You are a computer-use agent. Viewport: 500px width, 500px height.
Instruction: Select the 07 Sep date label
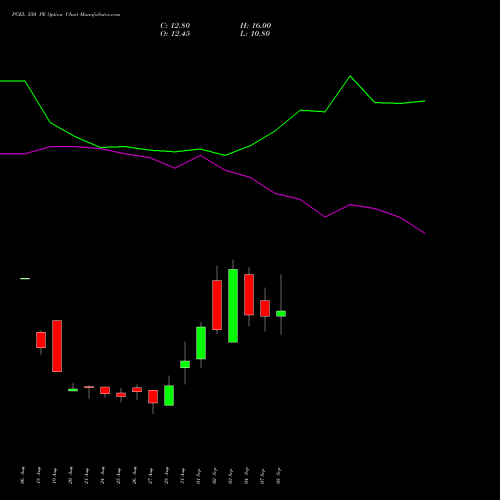pyautogui.click(x=262, y=476)
